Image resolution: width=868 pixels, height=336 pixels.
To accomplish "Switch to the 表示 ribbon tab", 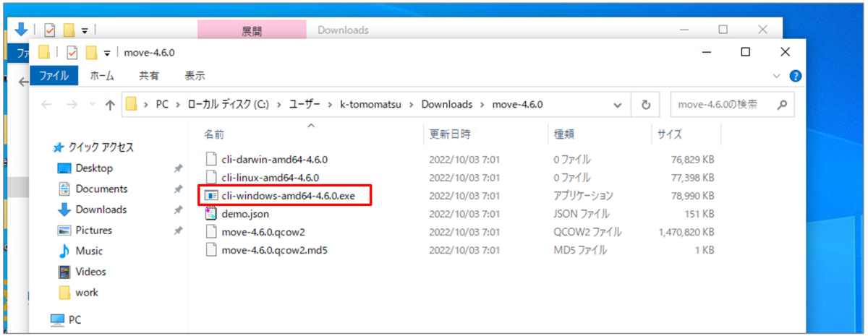I will pyautogui.click(x=195, y=75).
